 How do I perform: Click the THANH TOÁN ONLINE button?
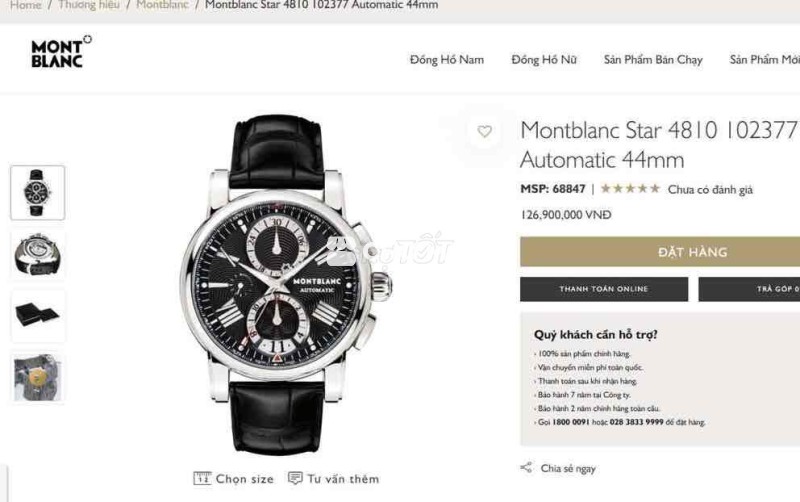click(604, 289)
